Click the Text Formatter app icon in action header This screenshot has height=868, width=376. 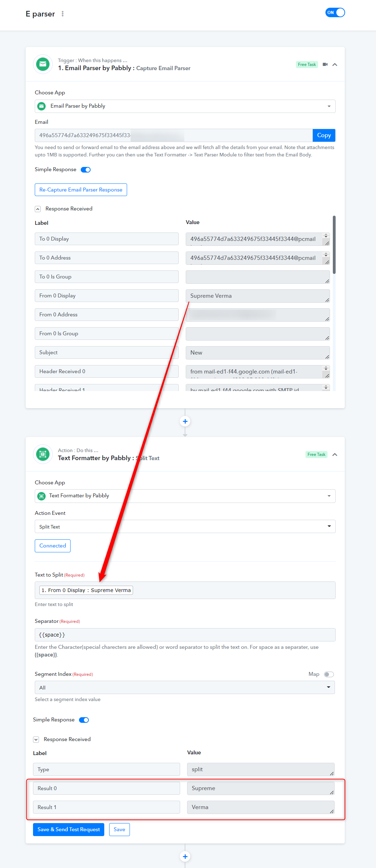pos(43,454)
